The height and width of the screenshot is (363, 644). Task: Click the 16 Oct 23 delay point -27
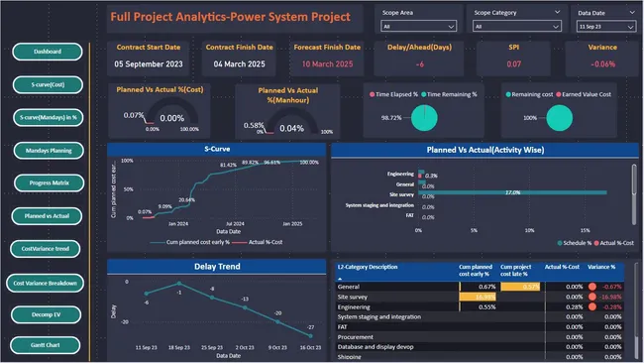(x=310, y=336)
